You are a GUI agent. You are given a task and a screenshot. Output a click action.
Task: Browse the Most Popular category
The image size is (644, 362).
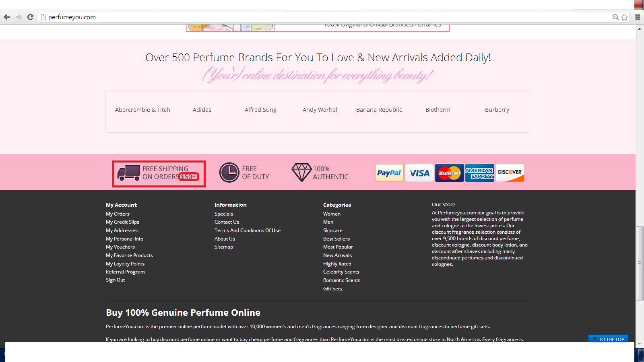(338, 247)
